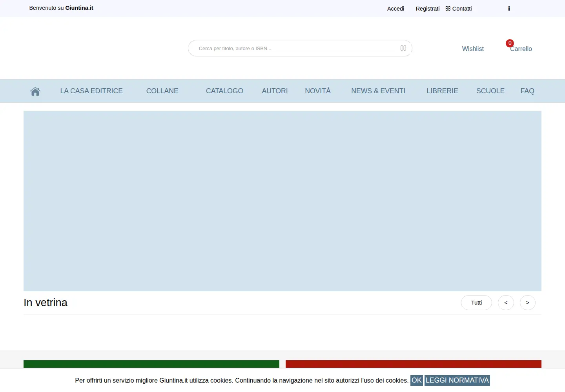Open NEWS & EVENTI section
This screenshot has height=392, width=565.
[x=378, y=91]
